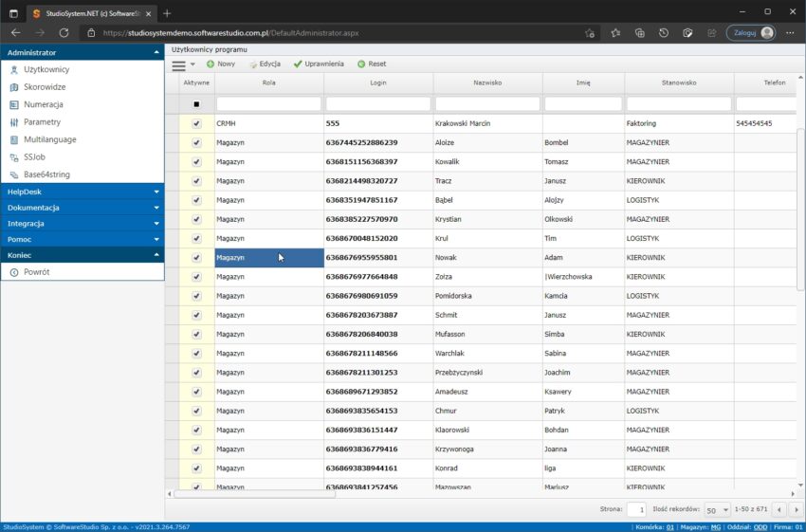Click the Nowy (new user) icon

click(211, 64)
